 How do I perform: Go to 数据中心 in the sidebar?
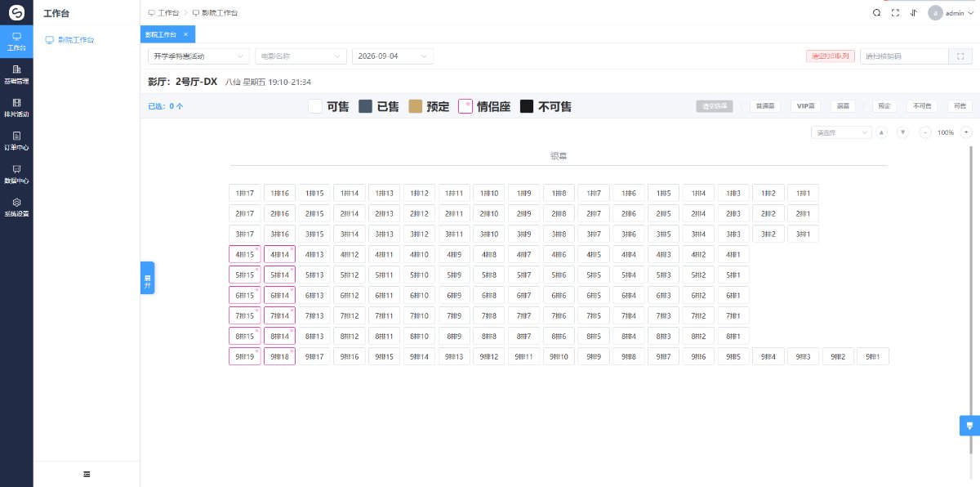point(16,174)
